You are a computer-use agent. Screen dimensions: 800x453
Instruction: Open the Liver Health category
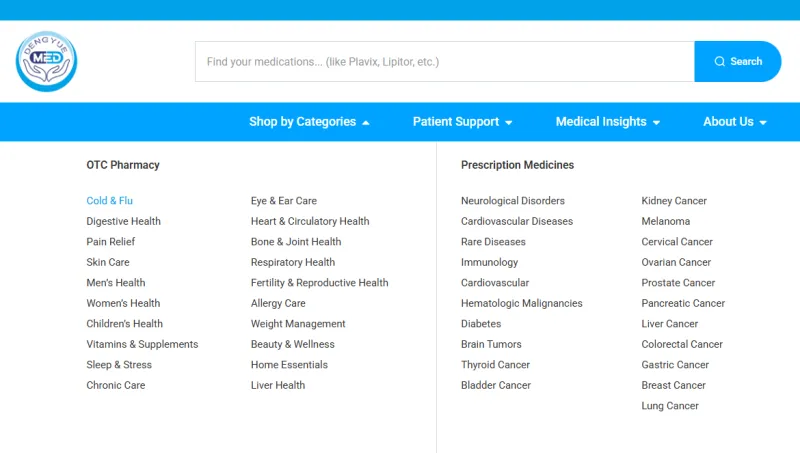pos(278,385)
